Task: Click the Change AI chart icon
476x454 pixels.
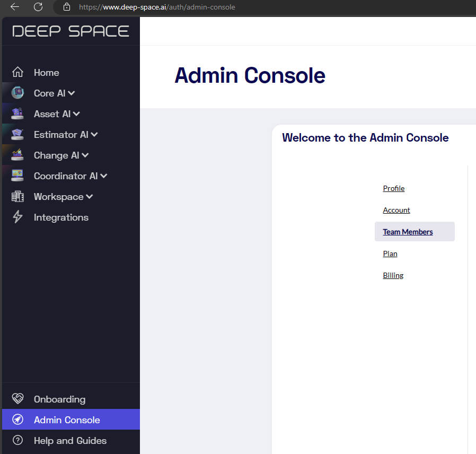Action: pos(17,155)
